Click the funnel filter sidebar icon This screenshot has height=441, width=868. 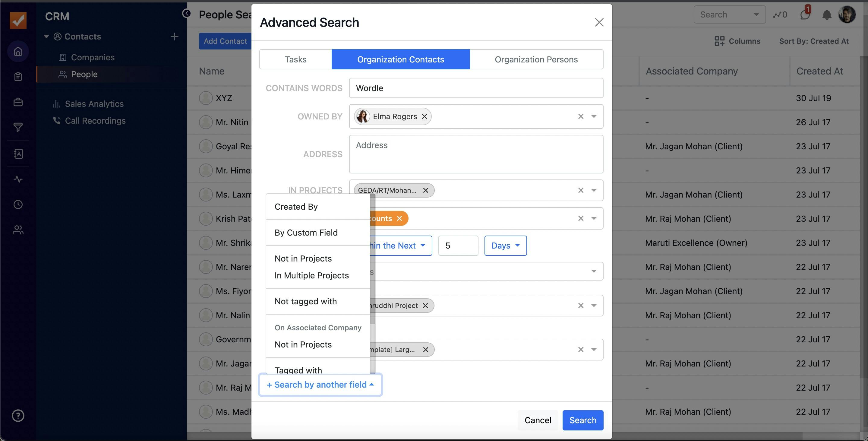(18, 128)
